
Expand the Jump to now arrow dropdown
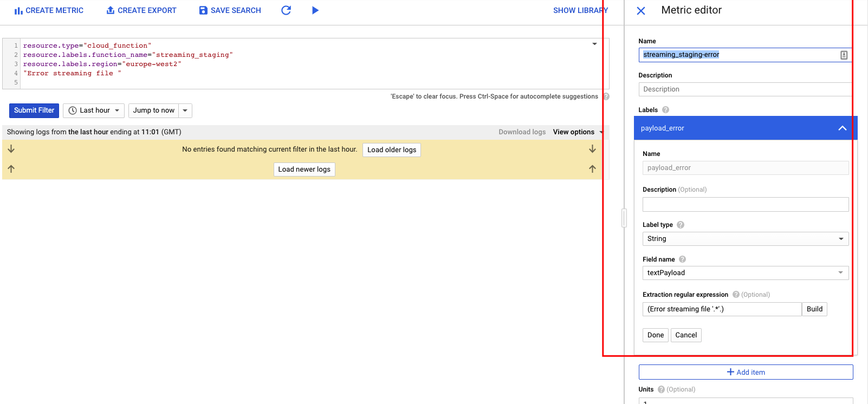pos(185,110)
